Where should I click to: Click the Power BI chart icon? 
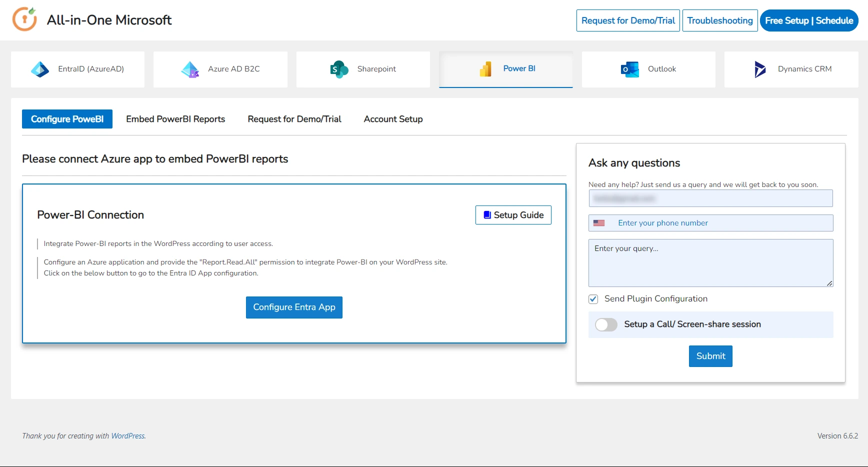pyautogui.click(x=485, y=69)
